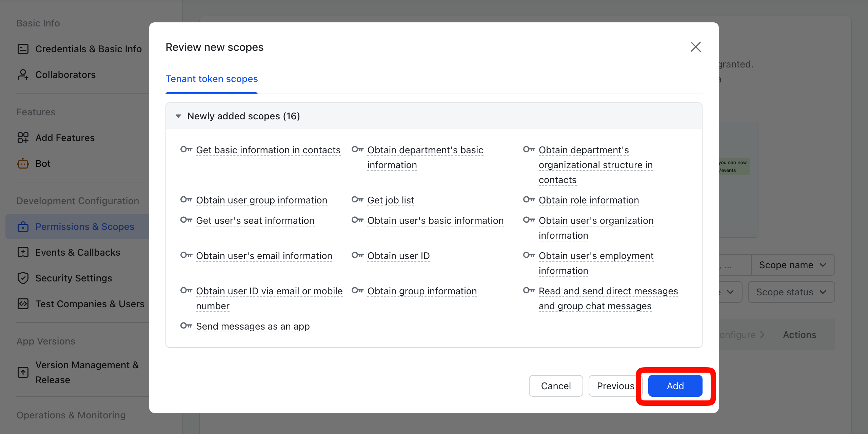Open the Send messages as an app scope
Viewport: 868px width, 434px height.
[253, 326]
